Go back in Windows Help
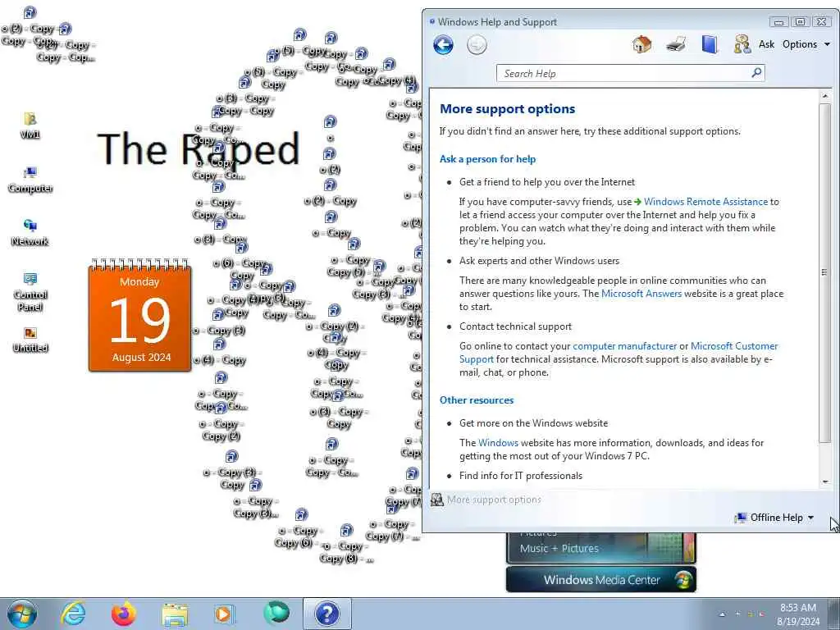The height and width of the screenshot is (630, 840). (x=443, y=45)
